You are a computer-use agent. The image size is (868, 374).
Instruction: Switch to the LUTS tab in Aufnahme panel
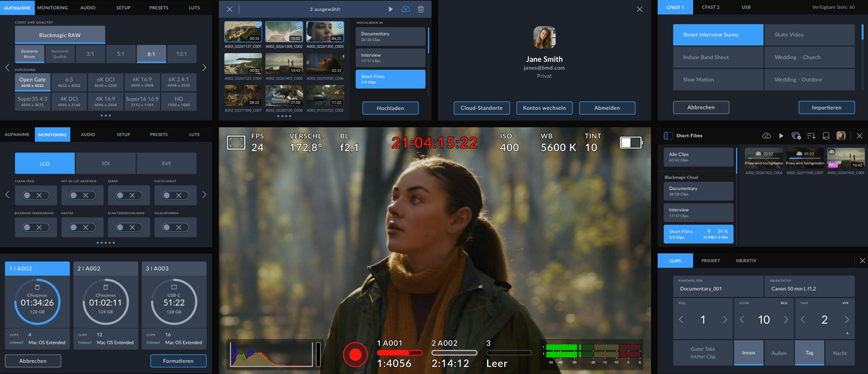coord(194,8)
